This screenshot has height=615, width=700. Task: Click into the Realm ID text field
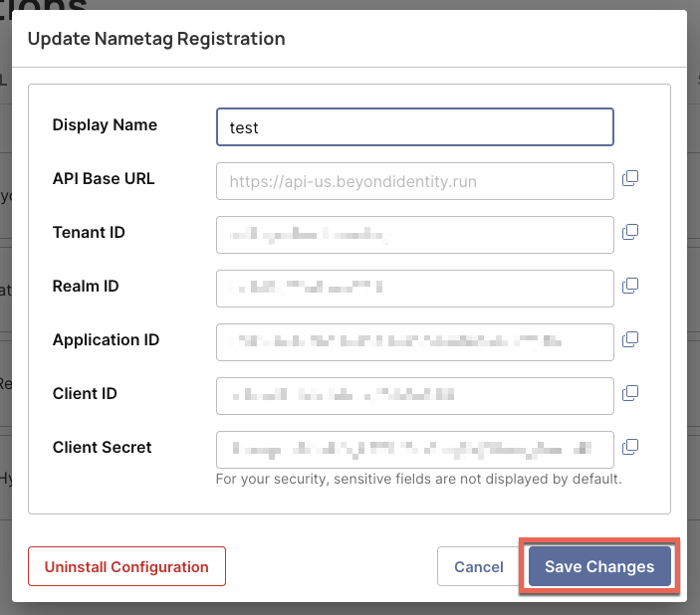414,289
